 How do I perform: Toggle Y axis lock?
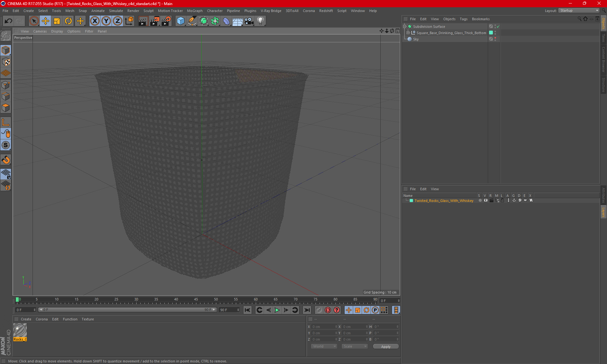click(x=106, y=21)
